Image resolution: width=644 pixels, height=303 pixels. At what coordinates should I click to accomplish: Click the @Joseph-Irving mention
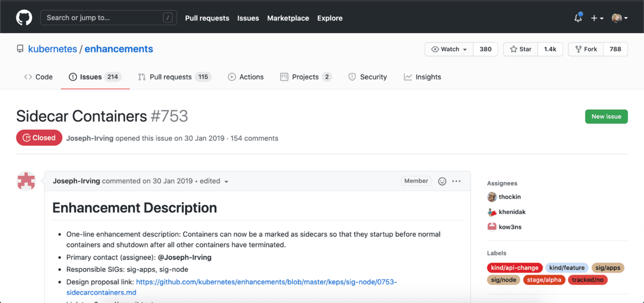click(185, 257)
